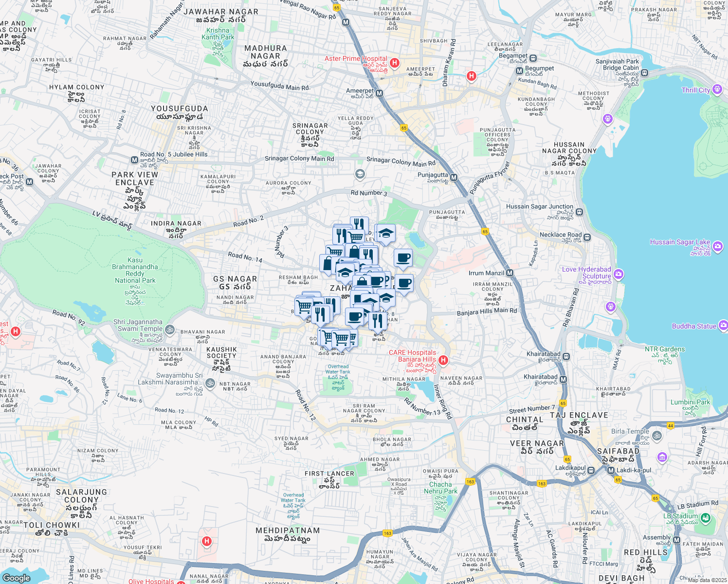
Task: Click the Birla Temple attraction icon
Action: pyautogui.click(x=657, y=436)
